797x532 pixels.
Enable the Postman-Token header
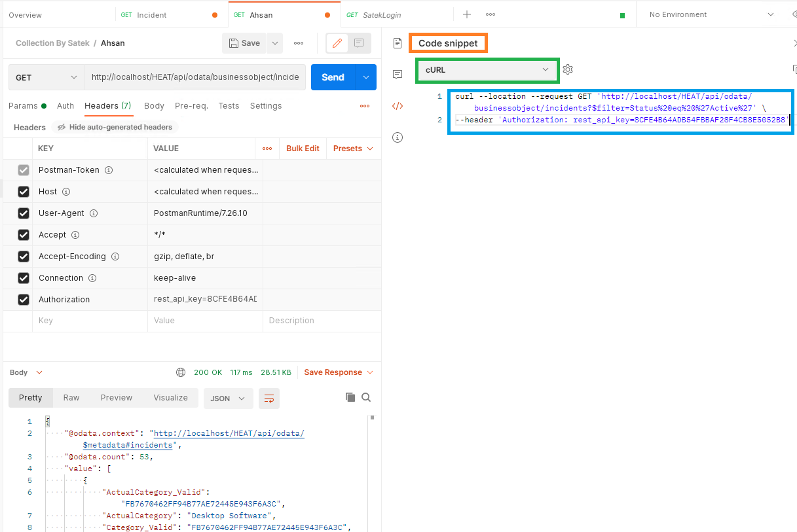coord(24,169)
